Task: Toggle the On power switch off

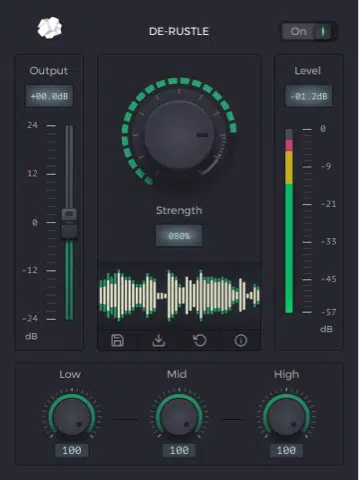Action: [308, 32]
